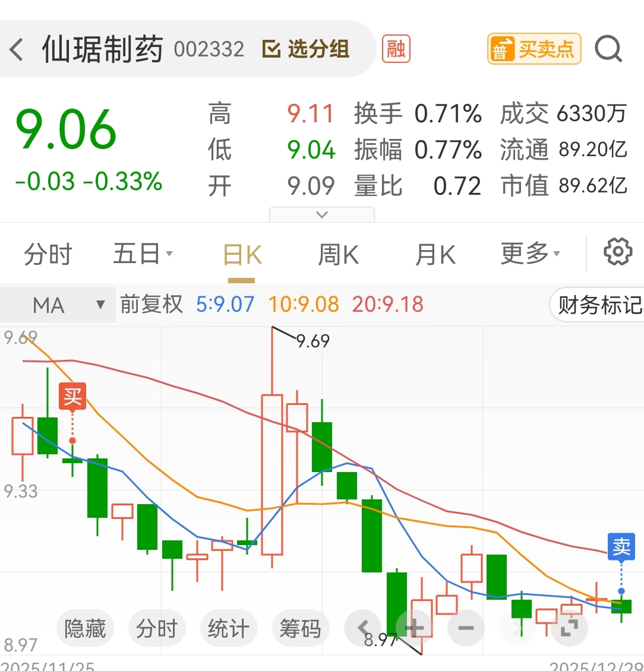Open the MA indicator dropdown
The image size is (644, 671).
[58, 305]
